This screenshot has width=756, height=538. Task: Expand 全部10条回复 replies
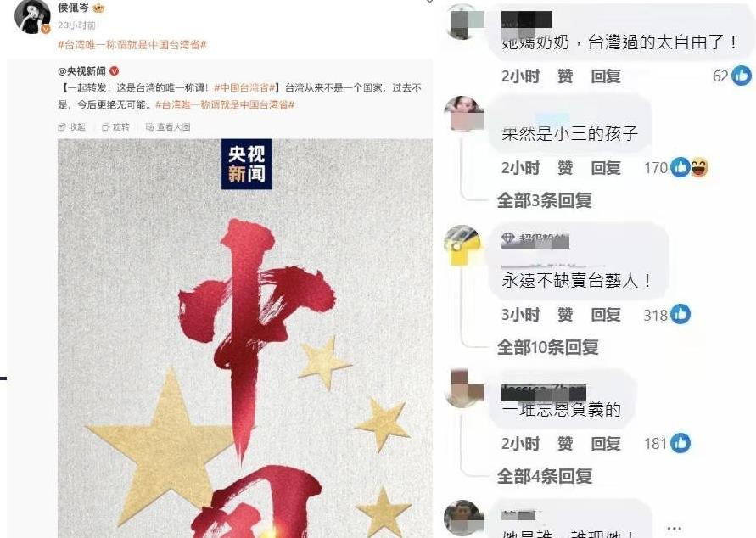(x=548, y=347)
